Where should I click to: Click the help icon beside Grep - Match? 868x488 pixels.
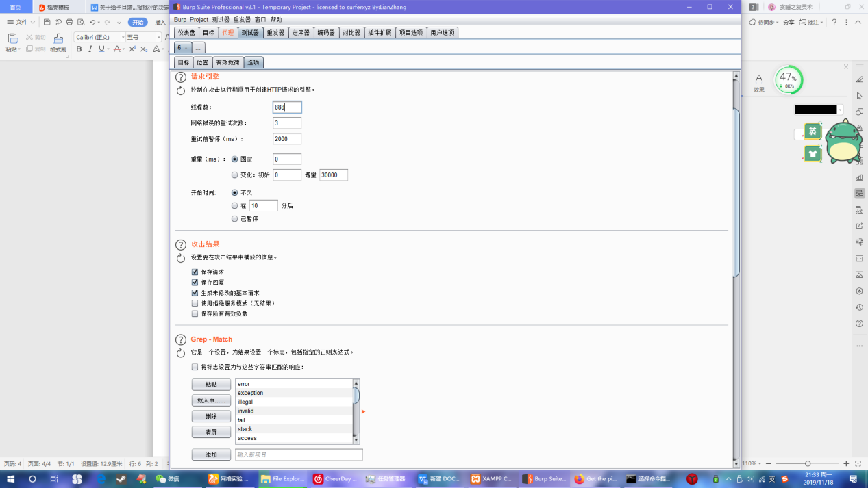(x=181, y=339)
